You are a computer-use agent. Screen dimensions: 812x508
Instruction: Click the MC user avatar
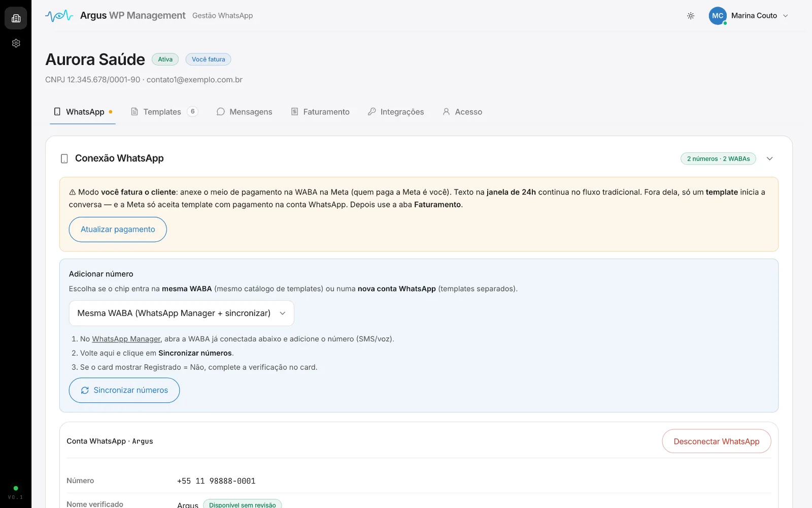pos(718,16)
